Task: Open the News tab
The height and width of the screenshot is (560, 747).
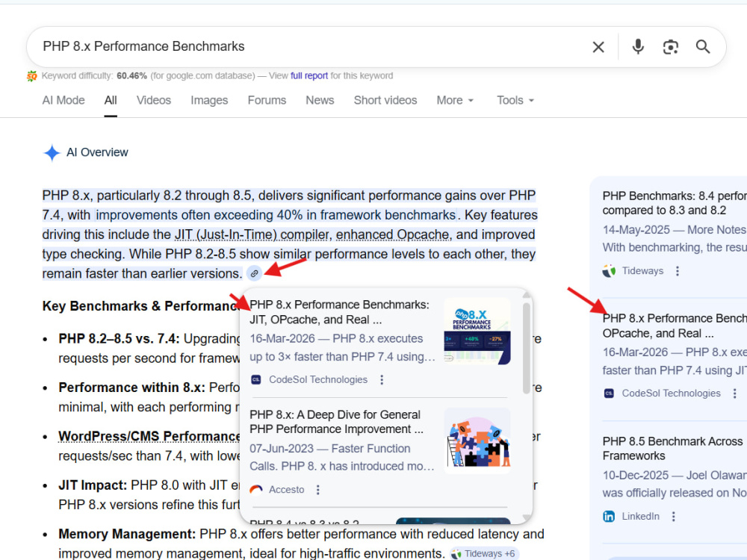Action: (320, 101)
